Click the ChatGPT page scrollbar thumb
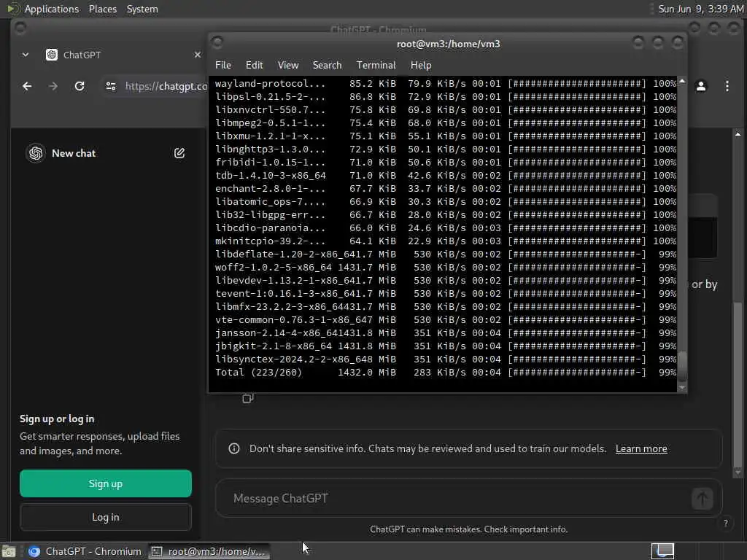The width and height of the screenshot is (747, 560). pyautogui.click(x=738, y=384)
